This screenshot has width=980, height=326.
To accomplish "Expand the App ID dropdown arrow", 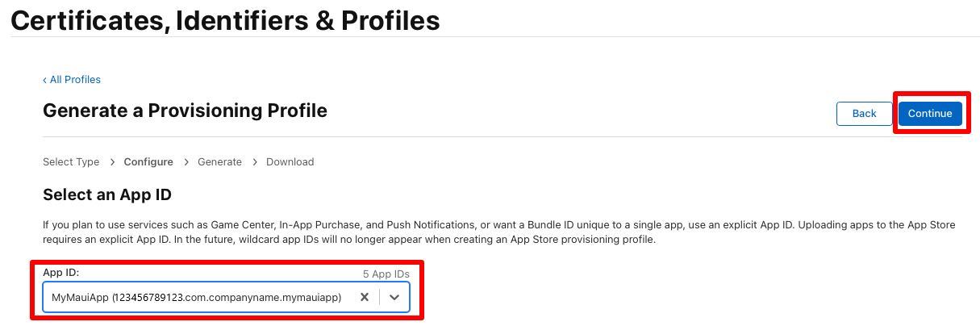I will [394, 297].
